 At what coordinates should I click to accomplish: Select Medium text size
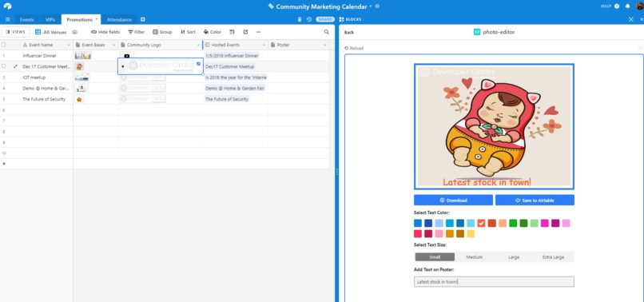pyautogui.click(x=475, y=256)
